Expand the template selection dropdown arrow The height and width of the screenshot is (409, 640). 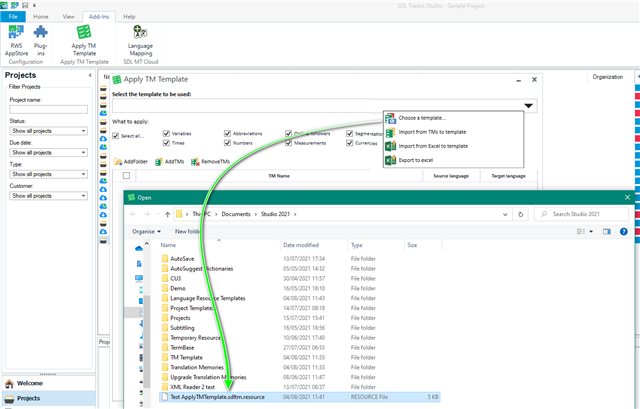point(529,106)
